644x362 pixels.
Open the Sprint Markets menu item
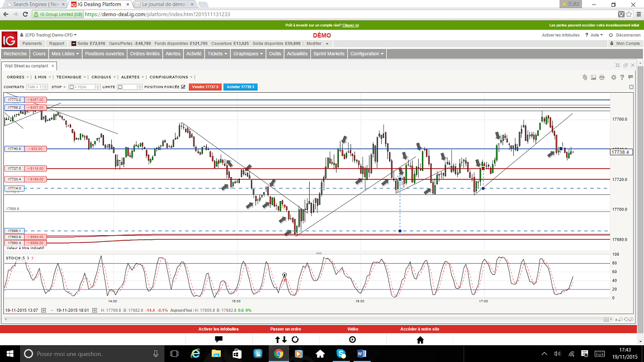click(329, 54)
